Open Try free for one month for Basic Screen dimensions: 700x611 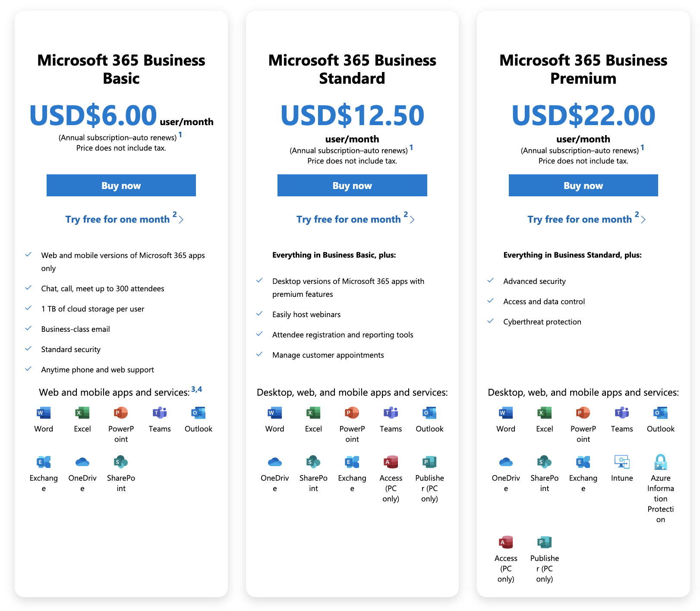coord(118,219)
